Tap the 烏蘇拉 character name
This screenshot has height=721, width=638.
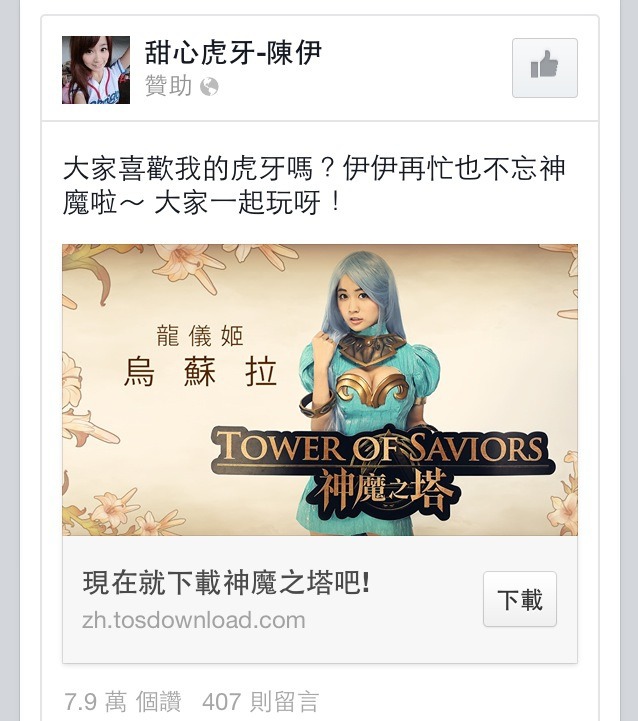coord(200,372)
